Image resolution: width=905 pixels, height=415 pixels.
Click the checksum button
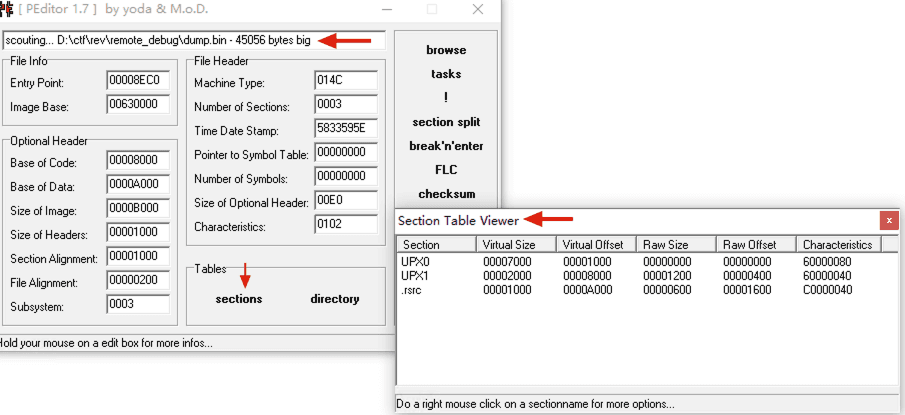pyautogui.click(x=446, y=194)
